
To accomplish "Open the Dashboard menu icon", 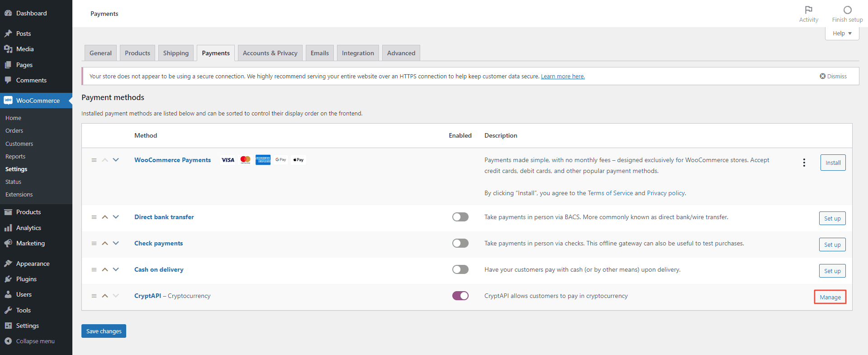I will pyautogui.click(x=8, y=13).
